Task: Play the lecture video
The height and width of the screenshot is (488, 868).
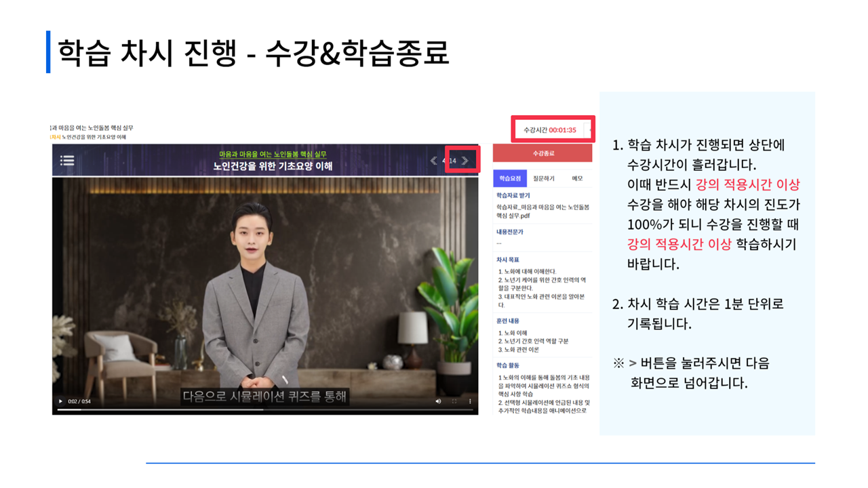Action: pos(60,401)
